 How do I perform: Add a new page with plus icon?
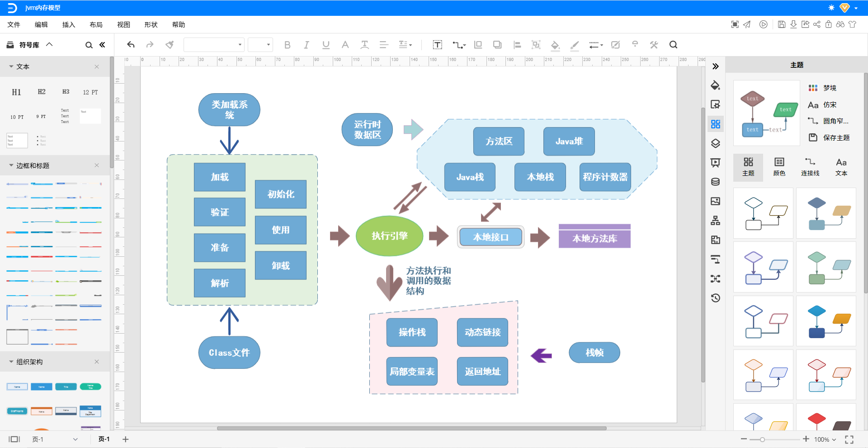pyautogui.click(x=126, y=439)
